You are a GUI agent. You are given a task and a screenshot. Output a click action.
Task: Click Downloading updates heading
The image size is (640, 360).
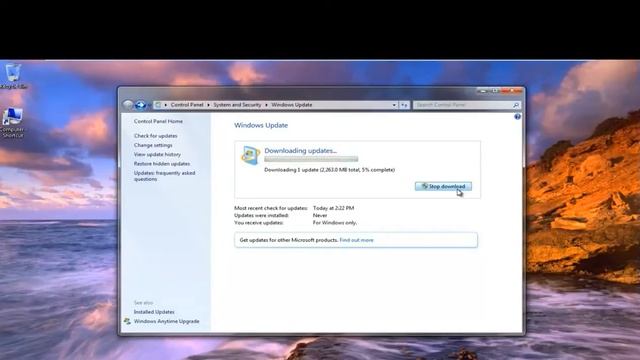tap(300, 151)
